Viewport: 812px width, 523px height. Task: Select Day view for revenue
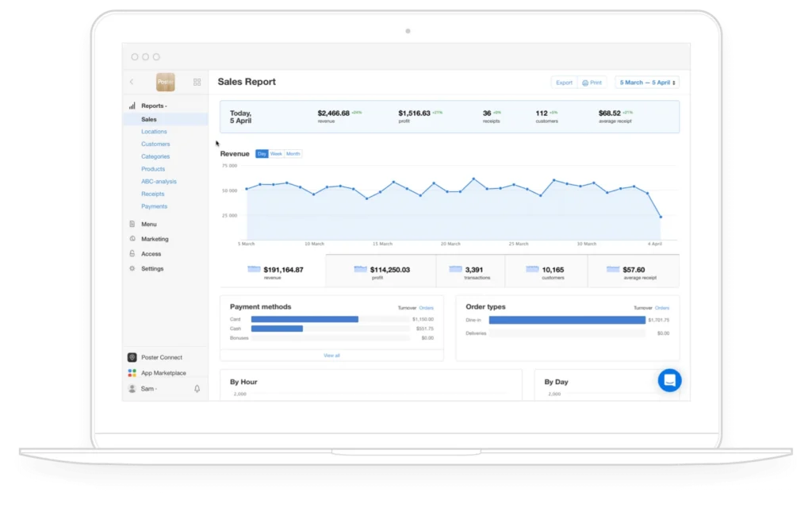click(262, 154)
